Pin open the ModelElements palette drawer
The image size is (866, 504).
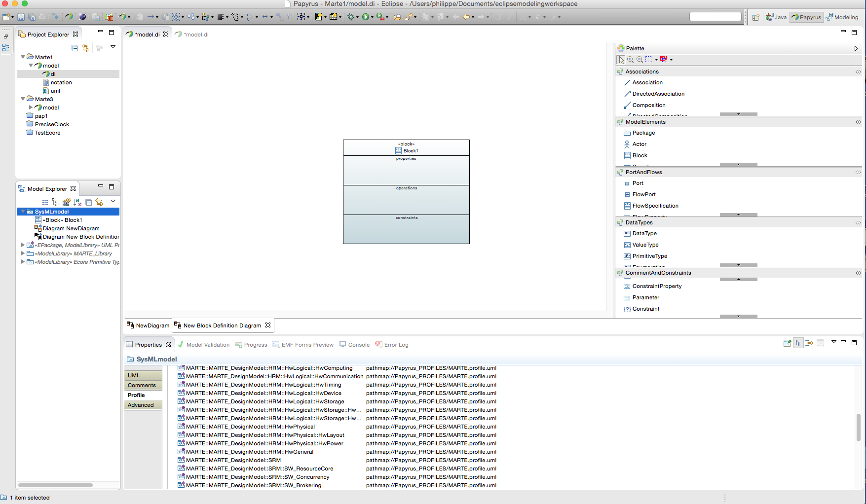pos(858,122)
